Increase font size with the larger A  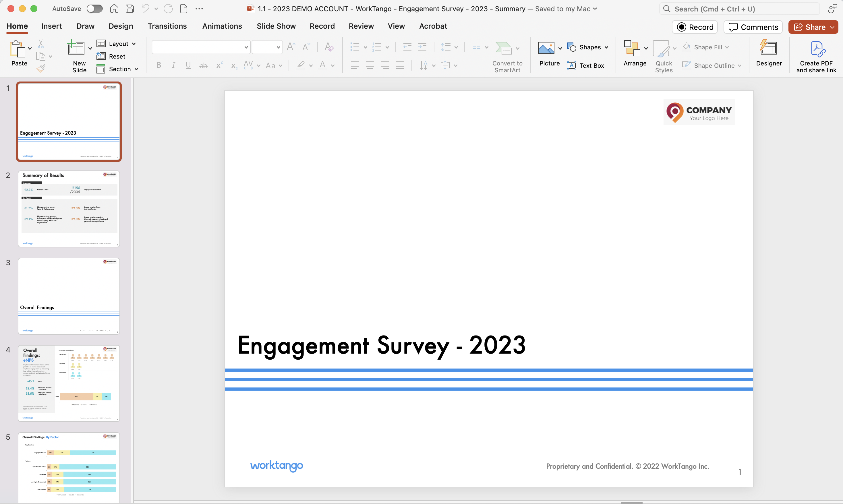point(291,46)
